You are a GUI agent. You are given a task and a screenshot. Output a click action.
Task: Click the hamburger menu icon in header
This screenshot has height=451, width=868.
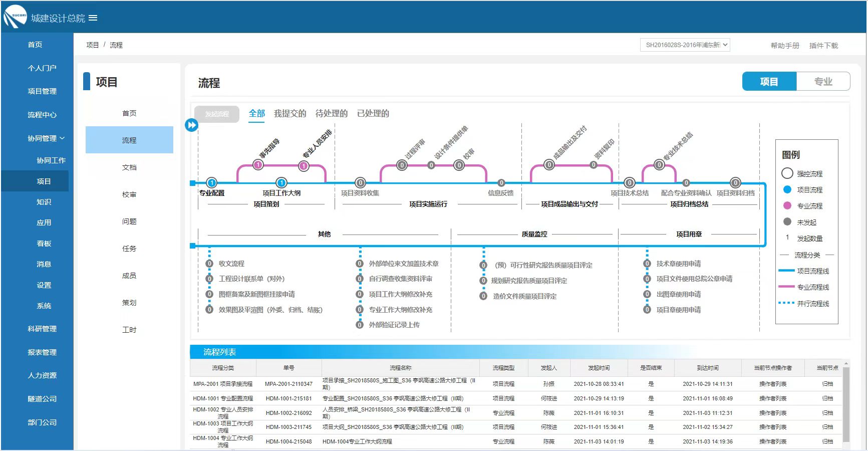(93, 18)
